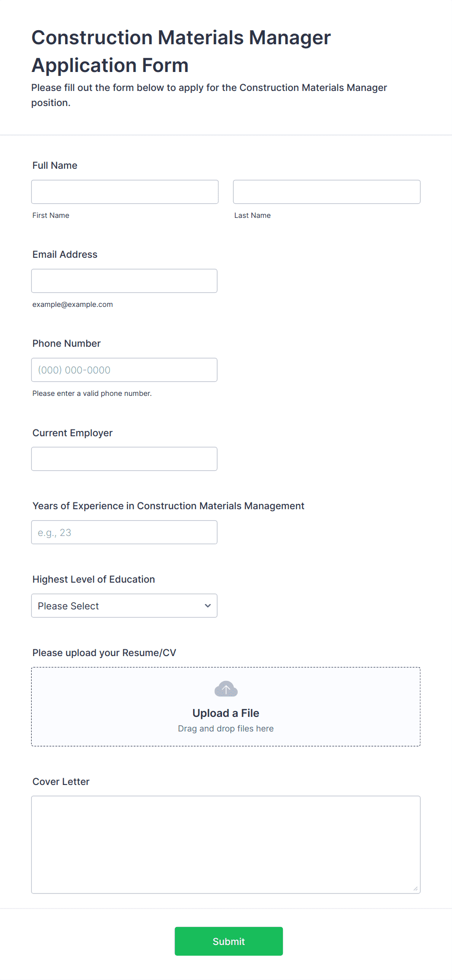Click "Drag and drop files here" text
Screen dimensions: 452x980
pyautogui.click(x=226, y=729)
